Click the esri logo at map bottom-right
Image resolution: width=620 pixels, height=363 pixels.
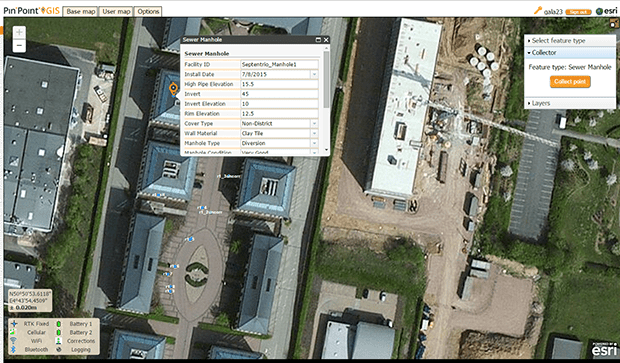pos(603,349)
